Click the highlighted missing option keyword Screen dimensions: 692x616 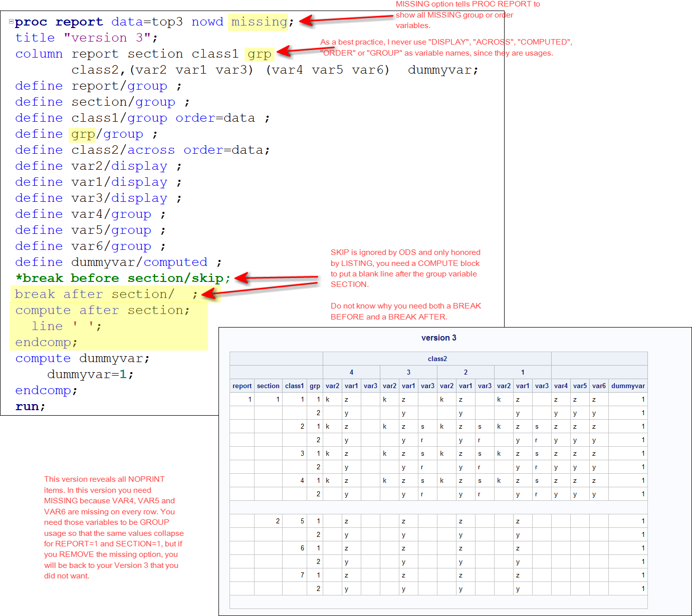[x=259, y=22]
